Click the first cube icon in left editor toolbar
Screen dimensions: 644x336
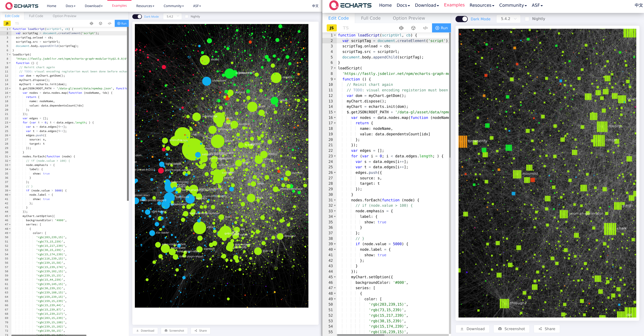[92, 23]
